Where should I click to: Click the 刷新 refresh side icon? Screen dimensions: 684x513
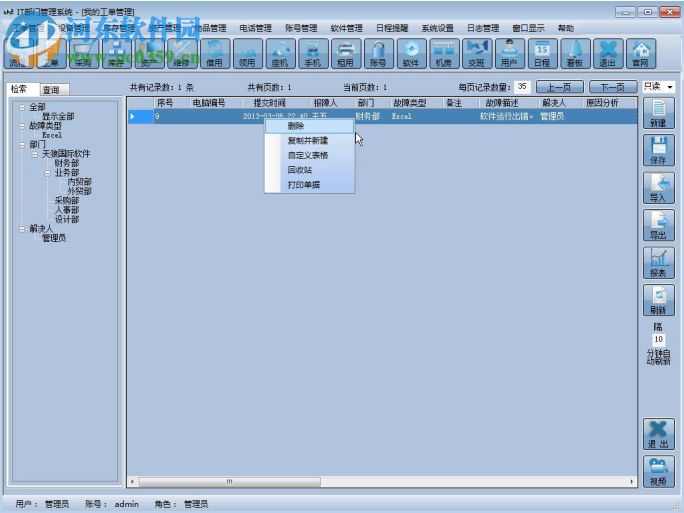point(658,300)
